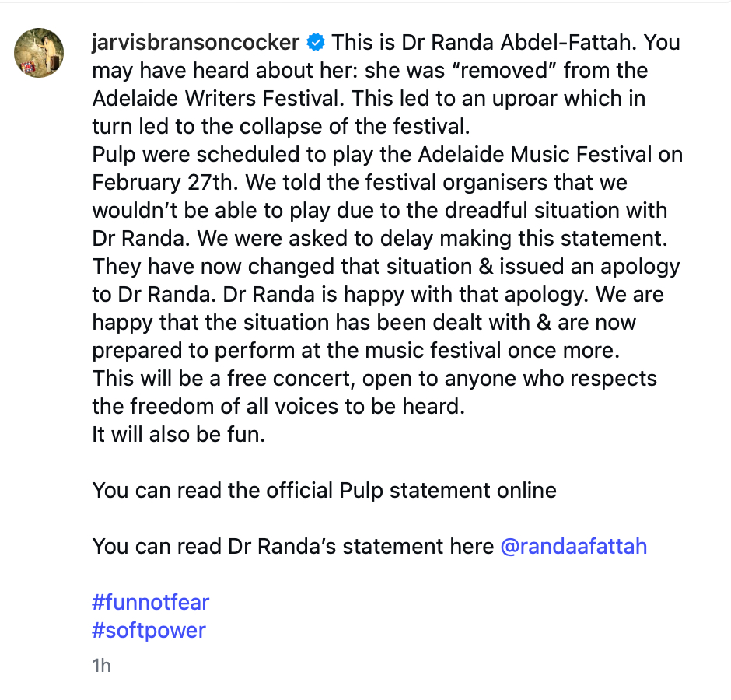Click the text "You can read Dr Randa's statement"
Screen dimensions: 731x700
click(x=292, y=546)
